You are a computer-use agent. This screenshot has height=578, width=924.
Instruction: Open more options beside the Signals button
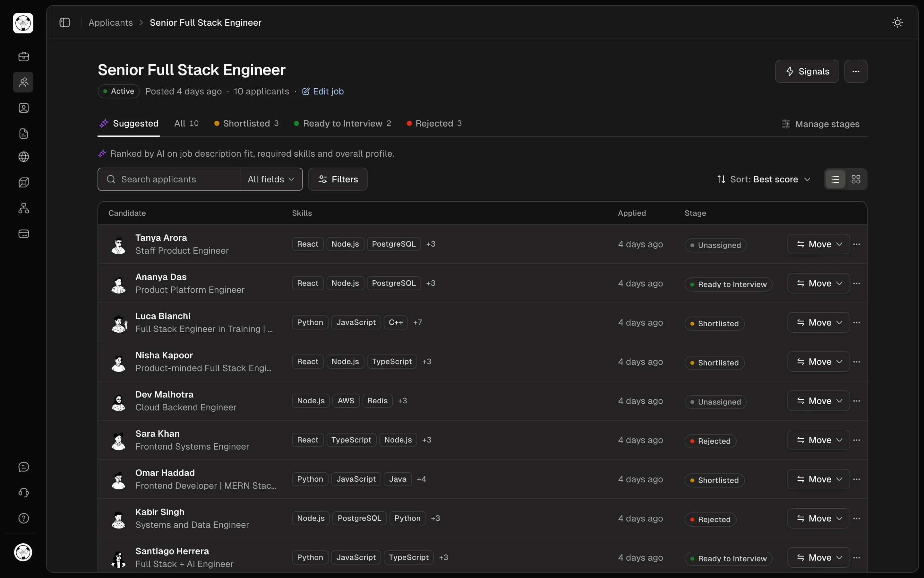[856, 72]
